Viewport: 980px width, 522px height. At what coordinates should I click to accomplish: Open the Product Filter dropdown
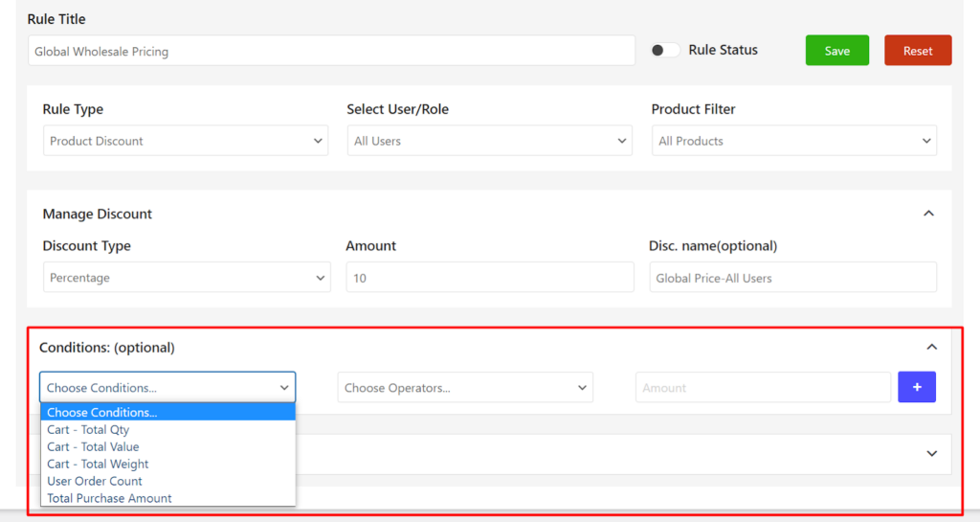793,141
